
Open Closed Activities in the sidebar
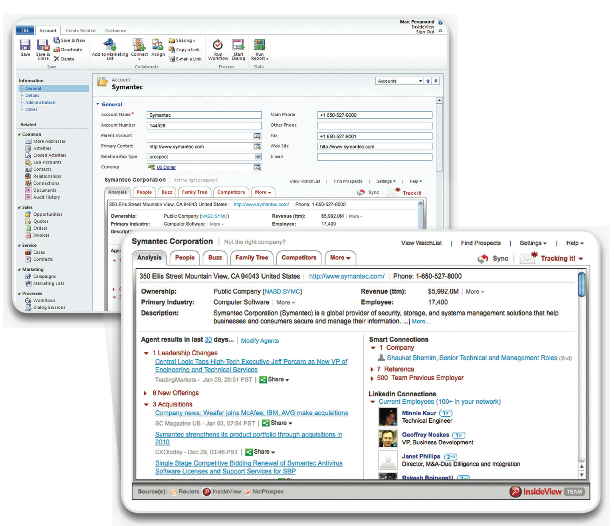46,155
